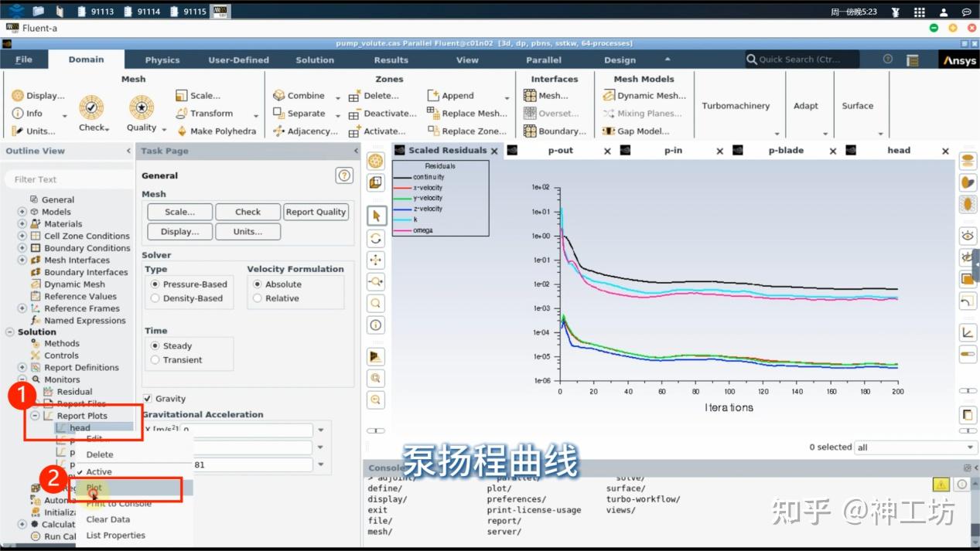The width and height of the screenshot is (980, 551).
Task: Select Pressure-Based solver type
Action: coord(155,284)
